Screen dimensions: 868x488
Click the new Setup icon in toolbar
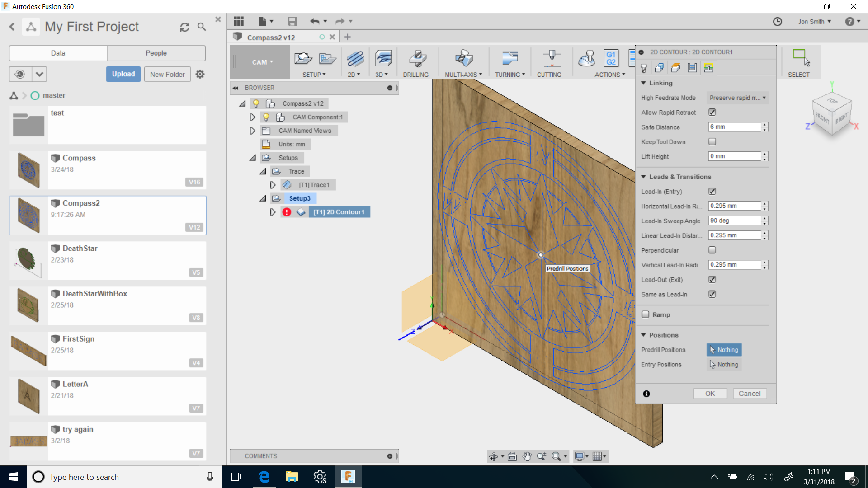click(303, 58)
